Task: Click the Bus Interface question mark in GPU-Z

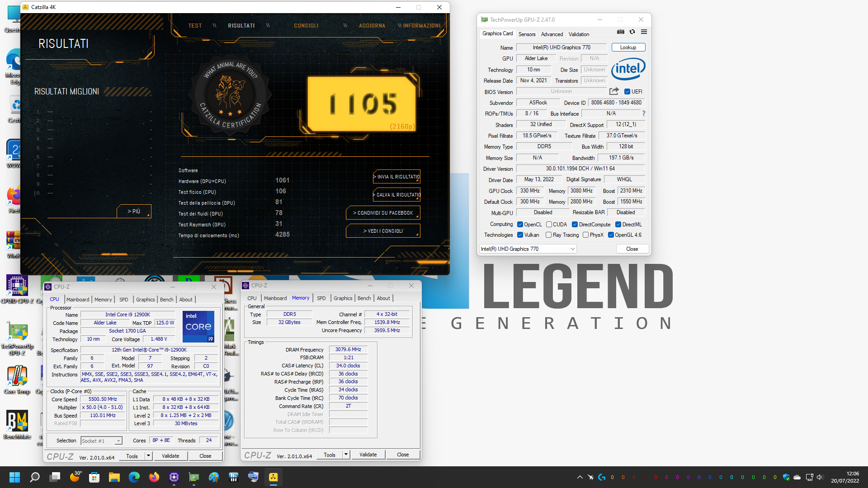Action: [x=644, y=113]
